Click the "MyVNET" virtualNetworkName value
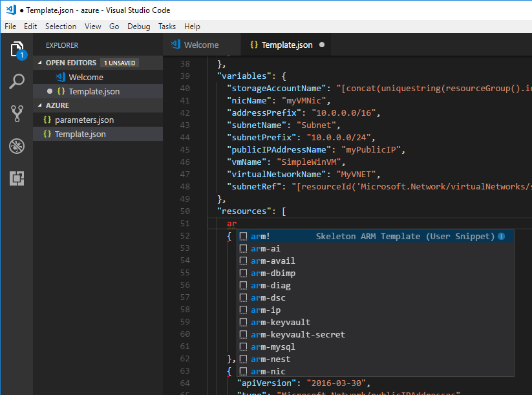This screenshot has width=532, height=395. (356, 175)
